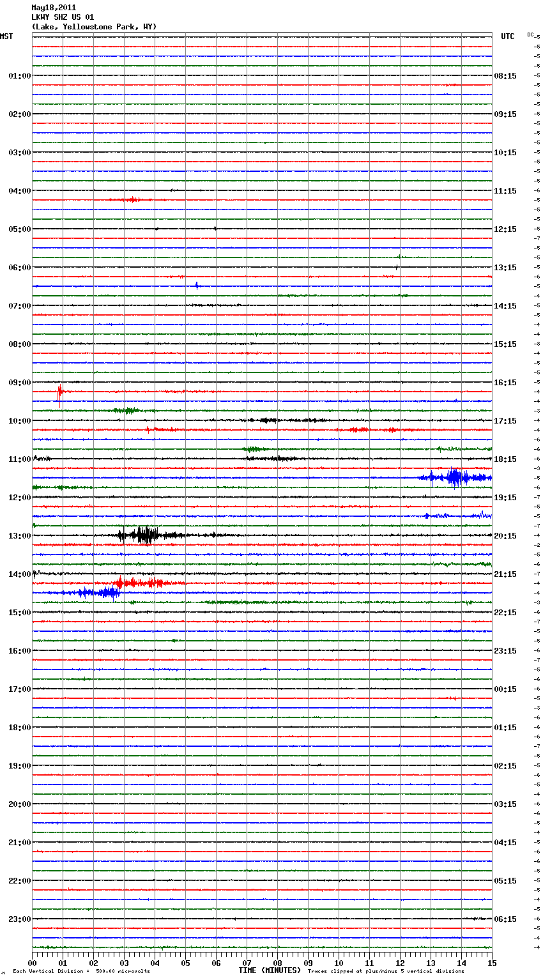Click minute 00 on the bottom axis
Viewport: 543px width, 980px height.
pyautogui.click(x=32, y=963)
